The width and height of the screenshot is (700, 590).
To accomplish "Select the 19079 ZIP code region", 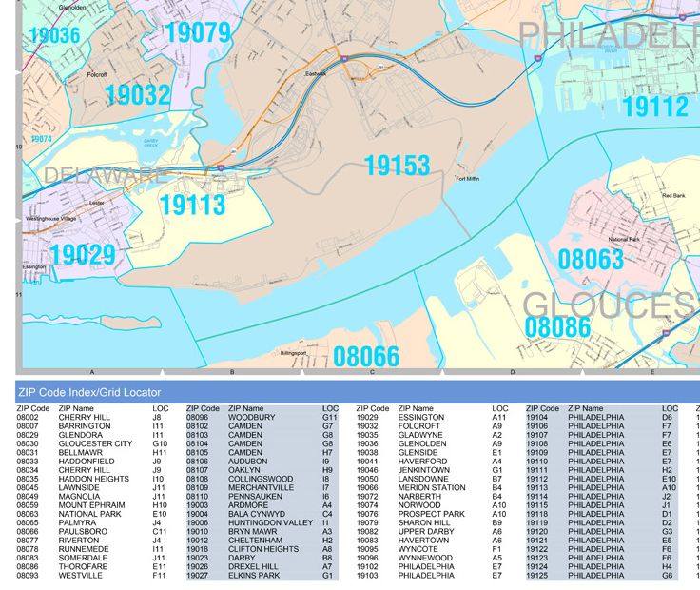I will (198, 32).
